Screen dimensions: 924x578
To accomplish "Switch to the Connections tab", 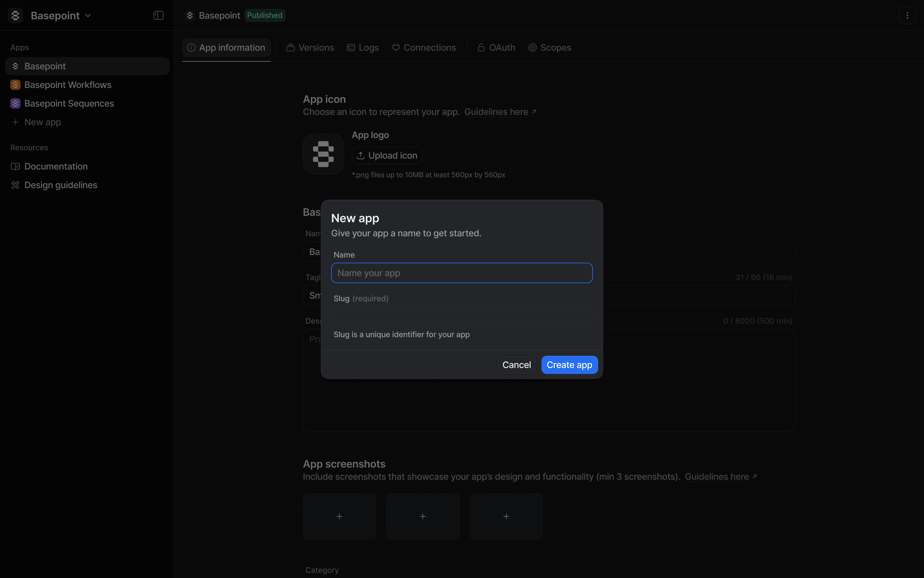I will (424, 48).
